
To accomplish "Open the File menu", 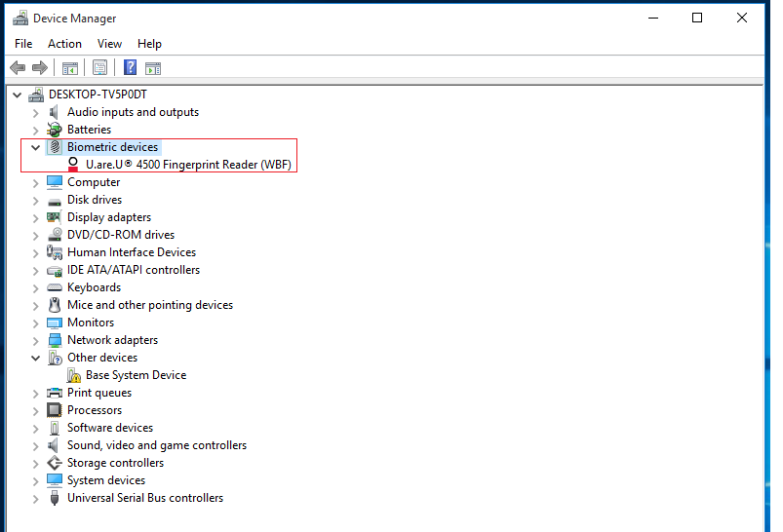I will tap(23, 44).
